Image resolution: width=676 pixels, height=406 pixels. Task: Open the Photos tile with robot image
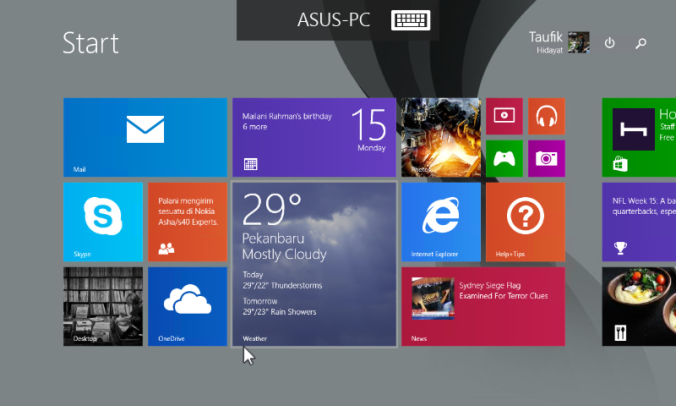pyautogui.click(x=441, y=137)
